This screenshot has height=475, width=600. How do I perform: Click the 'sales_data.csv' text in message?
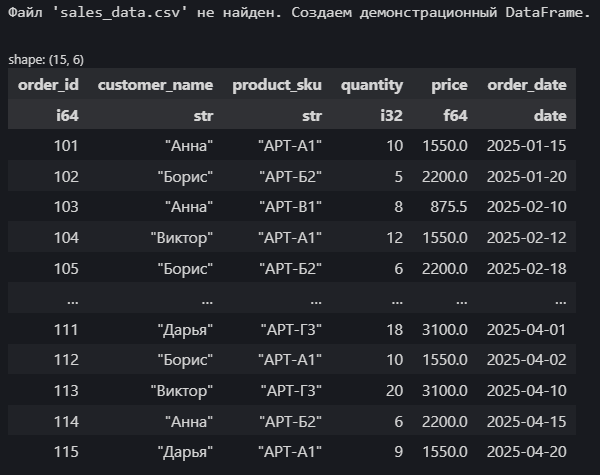(120, 13)
